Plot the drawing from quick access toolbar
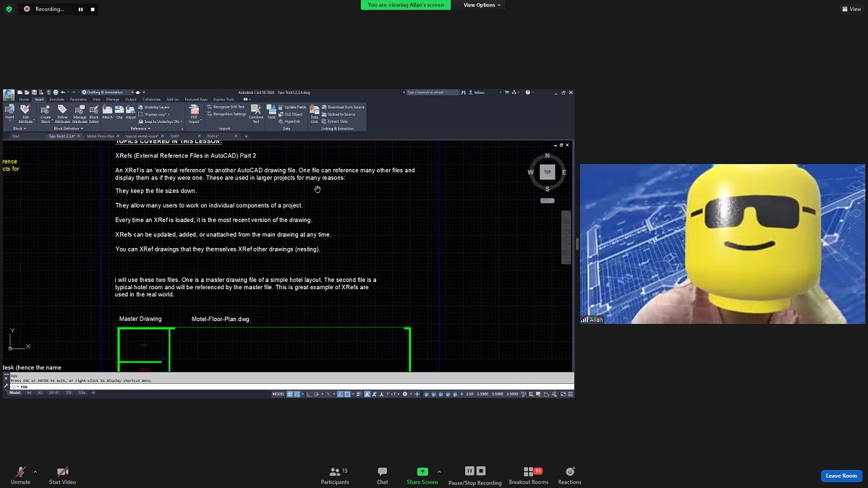Viewport: 868px width, 488px height. point(56,93)
